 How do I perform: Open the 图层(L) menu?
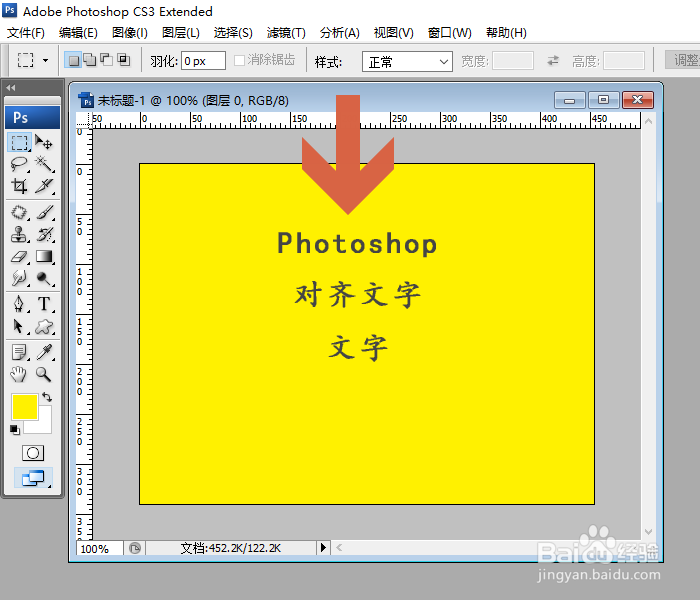(180, 33)
